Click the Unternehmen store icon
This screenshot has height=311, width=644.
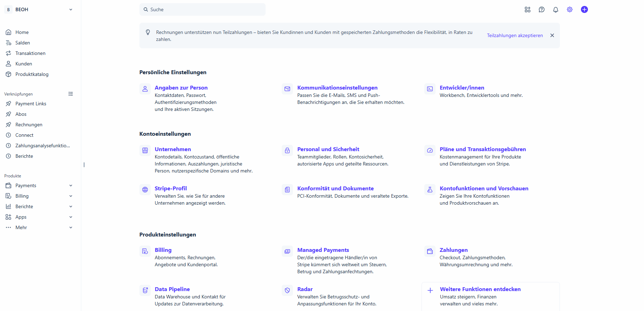145,150
